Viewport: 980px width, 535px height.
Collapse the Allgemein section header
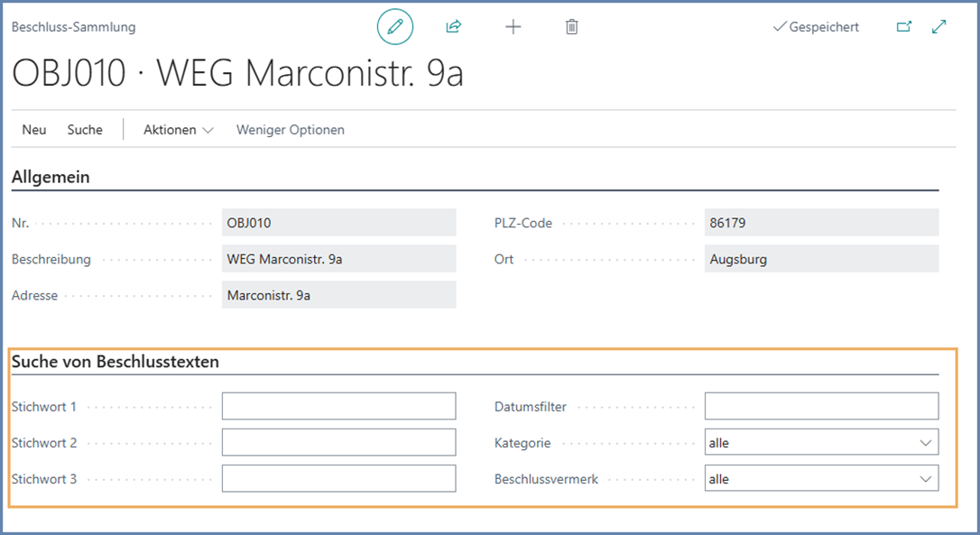(x=51, y=178)
